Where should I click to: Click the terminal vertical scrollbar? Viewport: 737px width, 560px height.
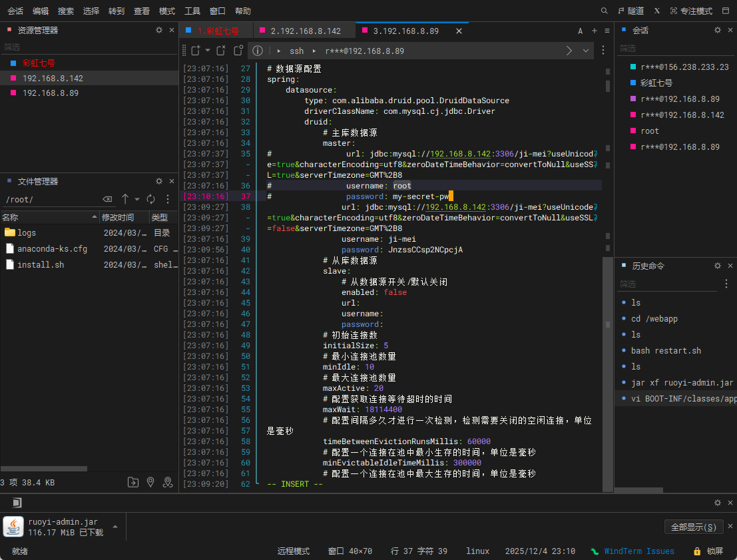tap(608, 374)
